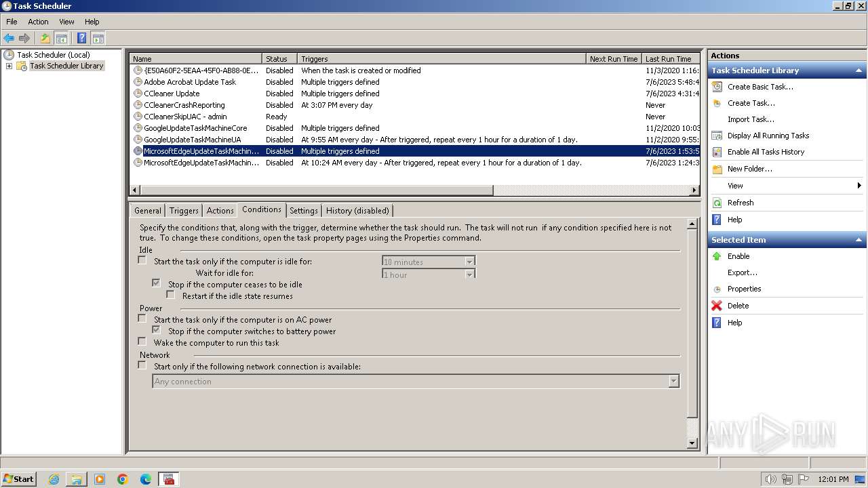Image resolution: width=868 pixels, height=488 pixels.
Task: Click the Forward arrow toolbar icon
Action: [x=24, y=39]
